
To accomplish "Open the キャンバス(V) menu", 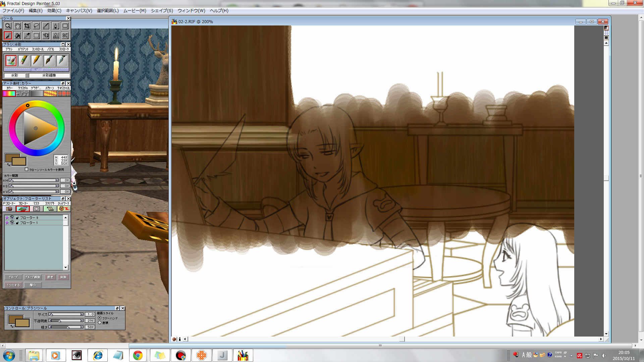I will 79,11.
